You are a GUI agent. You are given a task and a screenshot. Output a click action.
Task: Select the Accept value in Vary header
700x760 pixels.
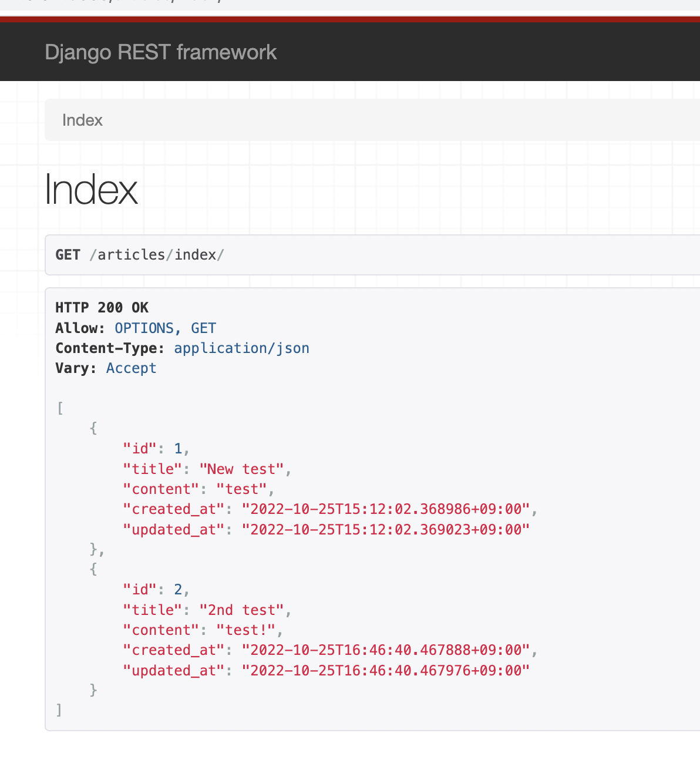click(x=131, y=368)
